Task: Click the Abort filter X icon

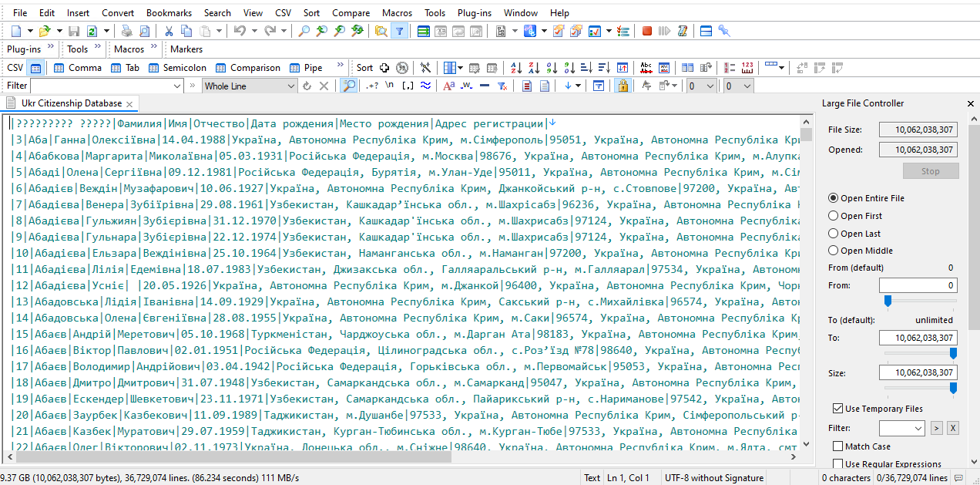Action: [324, 86]
